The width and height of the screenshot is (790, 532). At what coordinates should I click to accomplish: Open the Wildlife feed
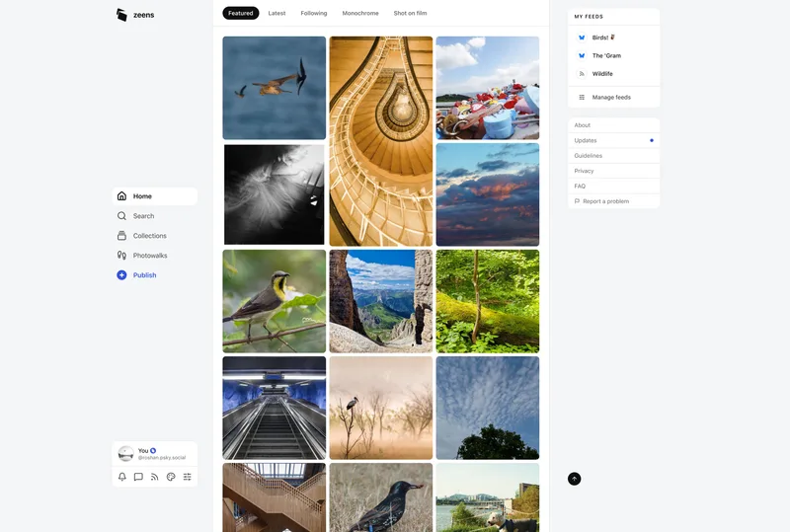pos(613,74)
